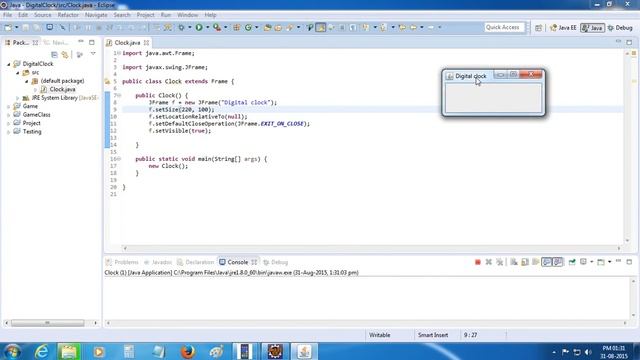This screenshot has height=360, width=640.
Task: Expand the Testing project in tree
Action: tap(9, 132)
